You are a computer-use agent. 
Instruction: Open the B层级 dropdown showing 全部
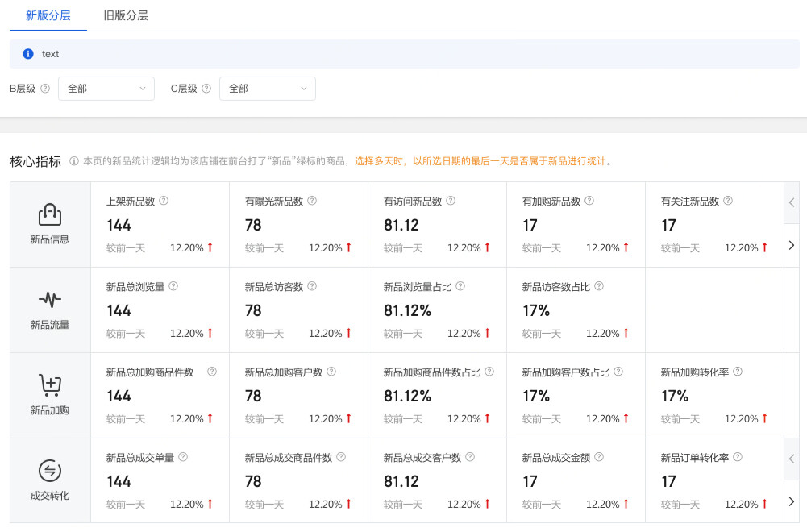[x=106, y=89]
